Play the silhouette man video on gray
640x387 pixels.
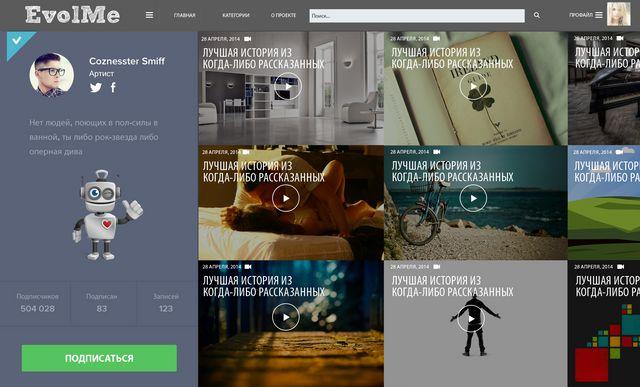coord(471,319)
